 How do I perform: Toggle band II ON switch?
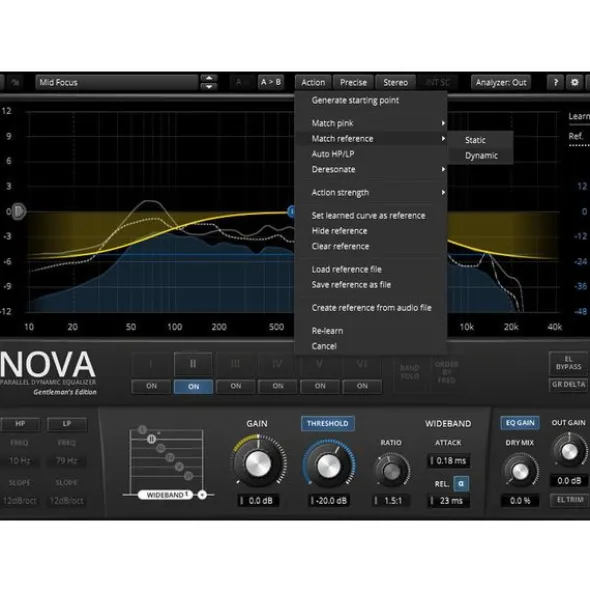[x=193, y=387]
